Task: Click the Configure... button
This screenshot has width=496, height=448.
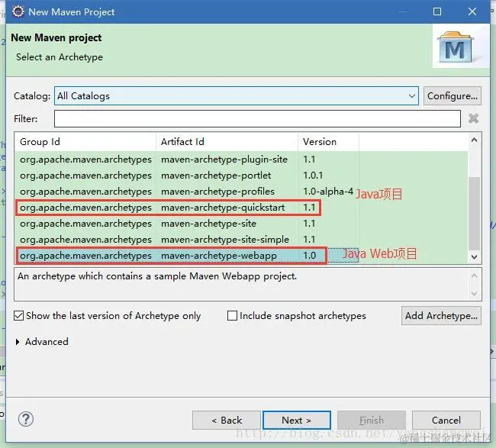Action: click(453, 96)
